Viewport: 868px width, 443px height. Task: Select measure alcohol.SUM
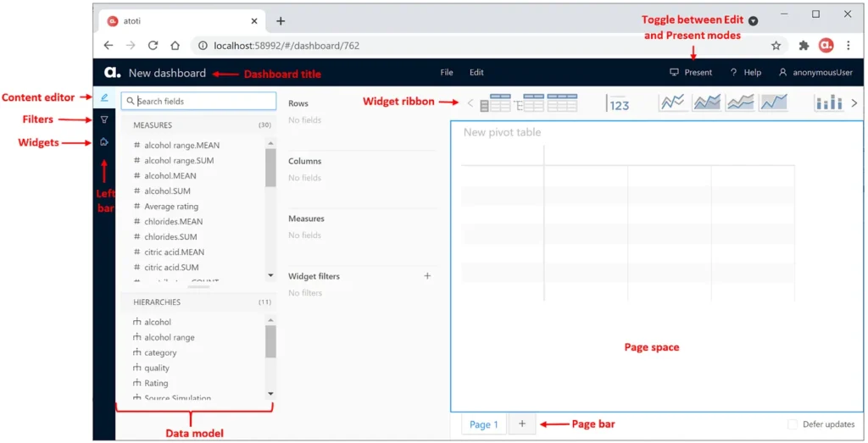(167, 191)
